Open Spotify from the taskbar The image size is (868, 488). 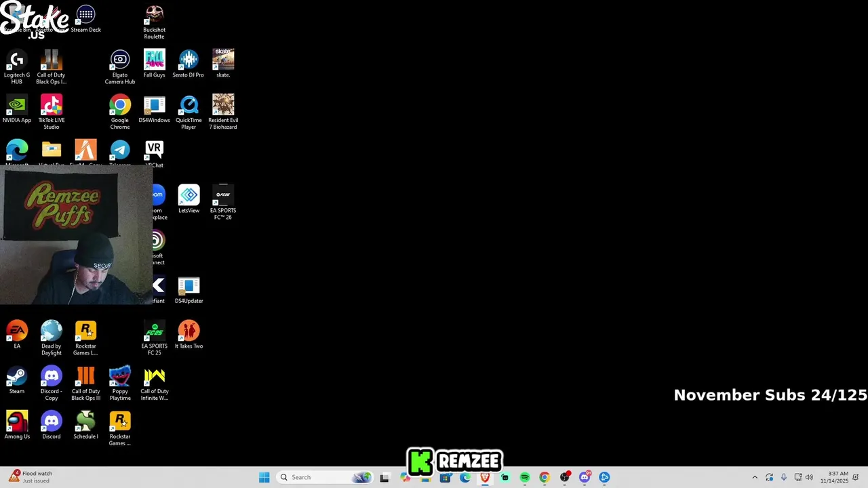tap(525, 477)
